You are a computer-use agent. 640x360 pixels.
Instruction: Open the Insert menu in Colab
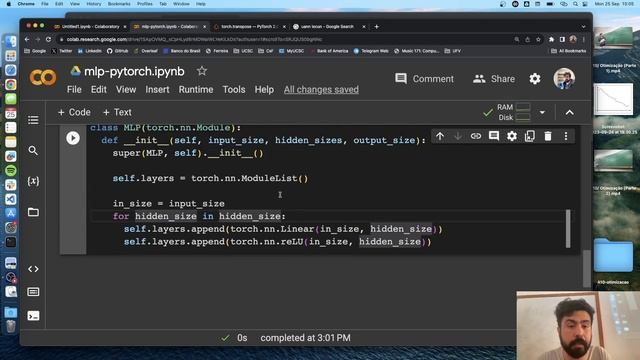[x=157, y=89]
